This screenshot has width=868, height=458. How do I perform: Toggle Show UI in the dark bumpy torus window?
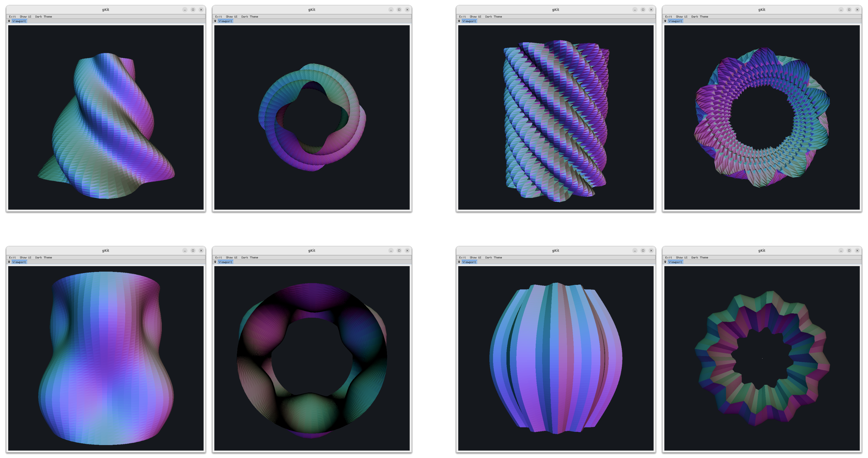coord(232,258)
